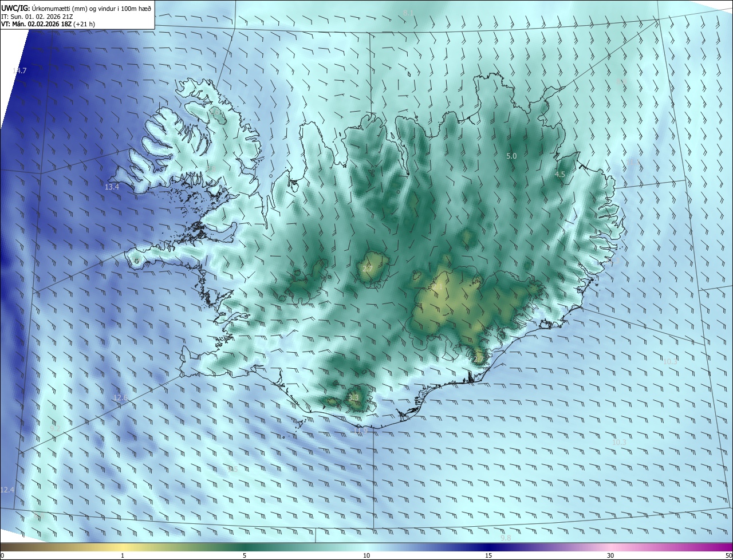Pick the pink color above the 30 tick
This screenshot has height=560, width=733.
tap(610, 547)
